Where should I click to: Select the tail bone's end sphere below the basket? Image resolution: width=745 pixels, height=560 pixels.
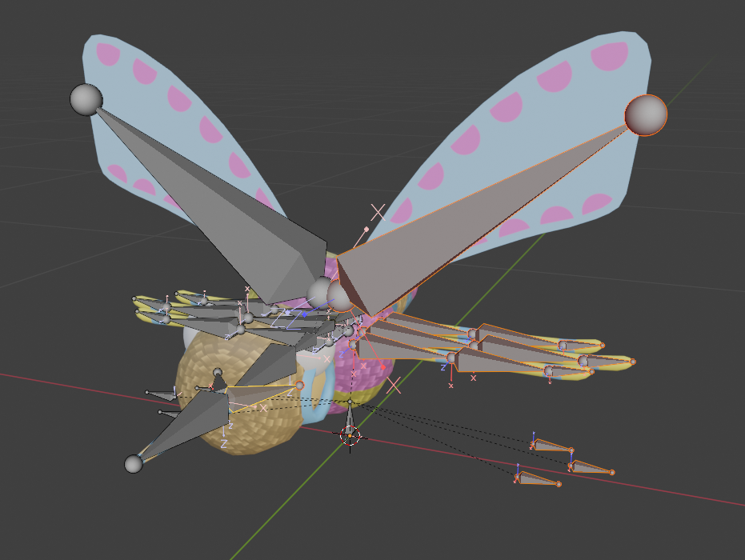click(x=134, y=463)
